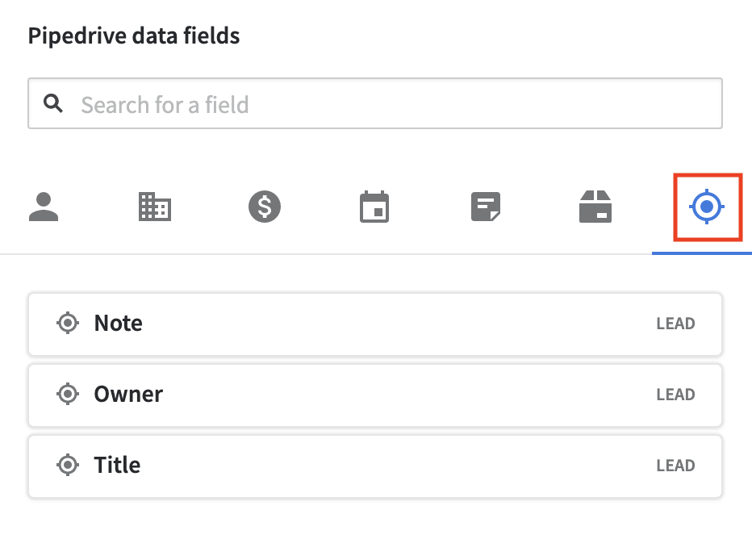This screenshot has height=560, width=752.
Task: Show Product fields via box icon
Action: point(596,207)
